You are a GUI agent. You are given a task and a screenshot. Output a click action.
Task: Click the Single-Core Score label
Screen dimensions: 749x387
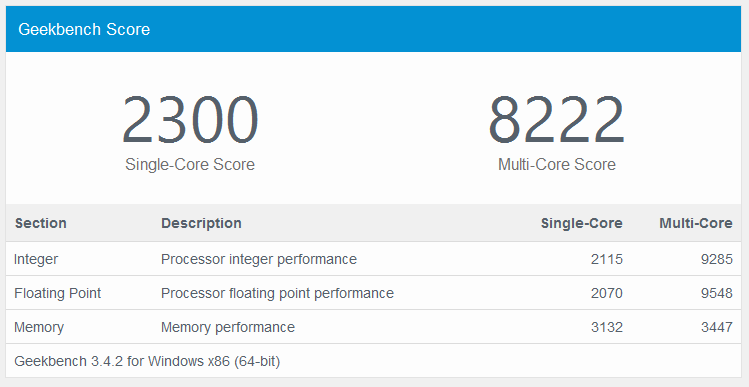tap(190, 164)
